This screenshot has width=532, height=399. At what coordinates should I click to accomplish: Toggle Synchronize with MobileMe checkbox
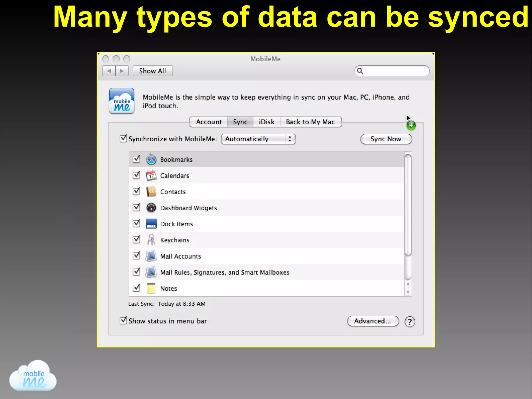(x=123, y=139)
